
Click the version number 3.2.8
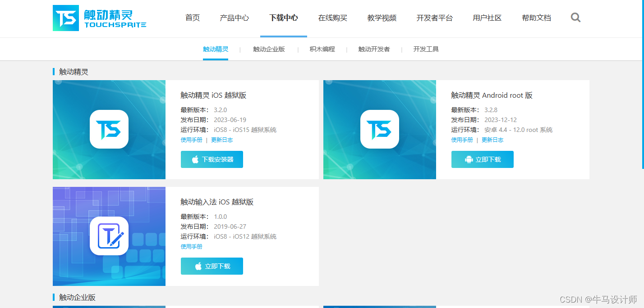[491, 110]
